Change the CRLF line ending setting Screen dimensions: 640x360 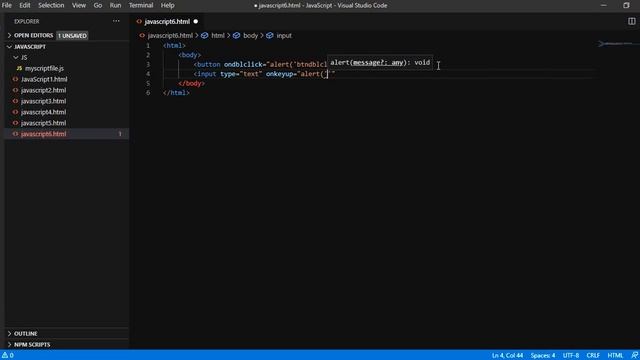click(x=593, y=355)
